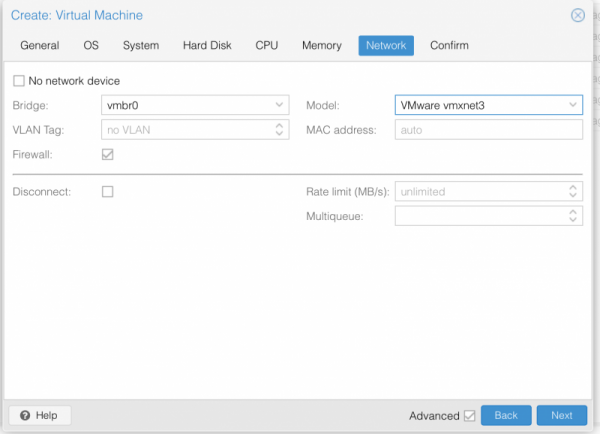Click the VLAN Tag spinner arrows
The width and height of the screenshot is (600, 434).
pyautogui.click(x=279, y=130)
